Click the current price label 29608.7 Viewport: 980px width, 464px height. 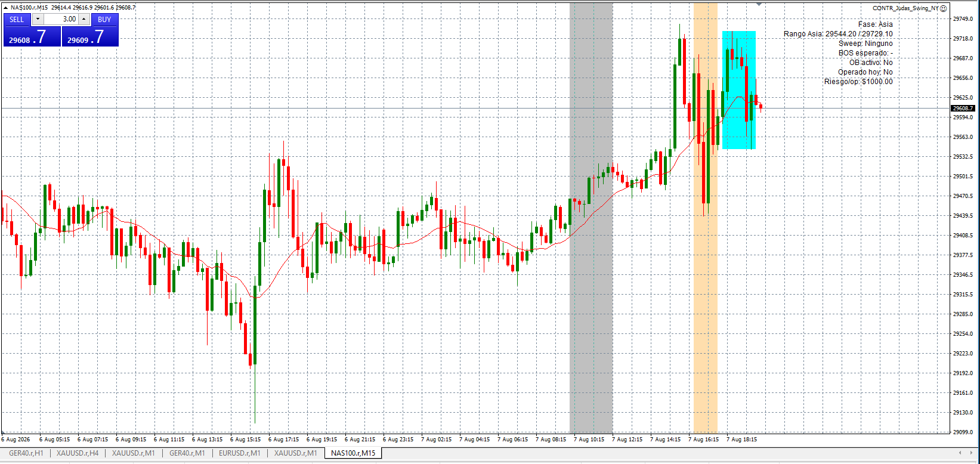click(x=963, y=109)
